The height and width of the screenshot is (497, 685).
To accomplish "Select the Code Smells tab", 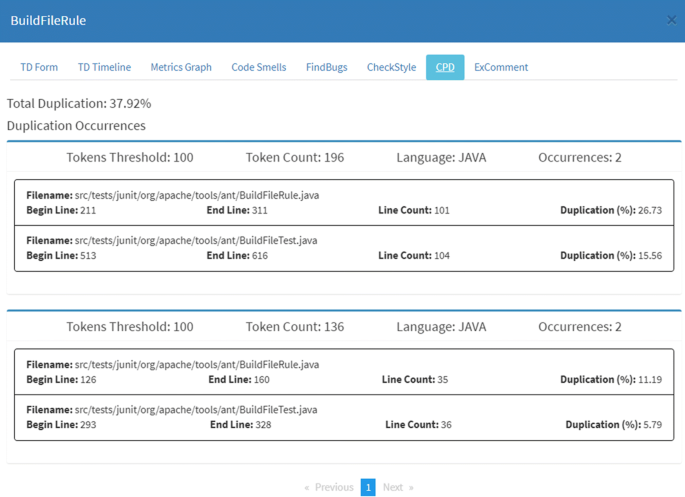I will coord(258,67).
